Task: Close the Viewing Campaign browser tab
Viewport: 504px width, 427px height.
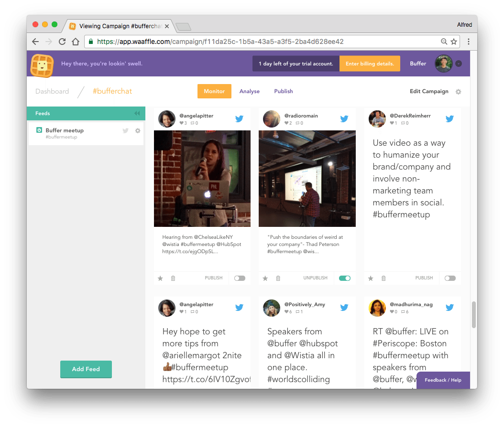Action: click(x=167, y=26)
